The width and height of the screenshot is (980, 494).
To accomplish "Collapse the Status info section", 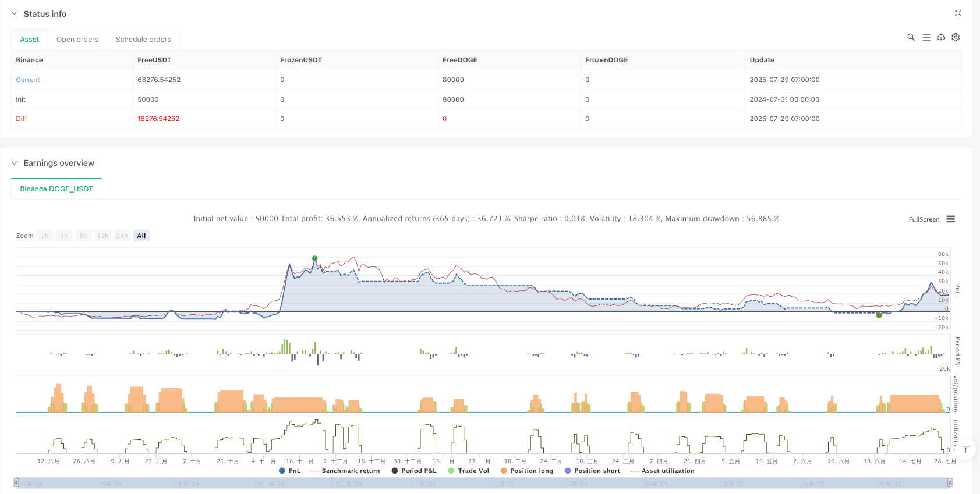I will [x=15, y=13].
